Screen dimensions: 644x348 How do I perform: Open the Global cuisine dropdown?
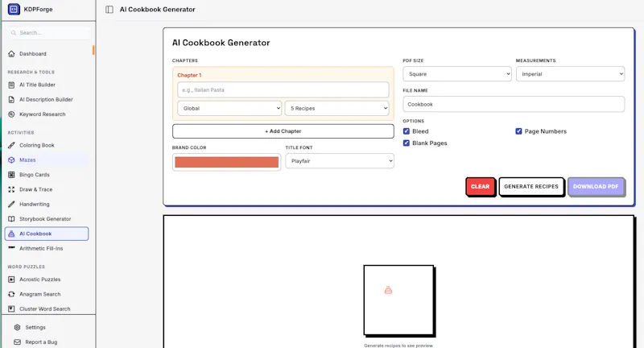click(x=229, y=108)
